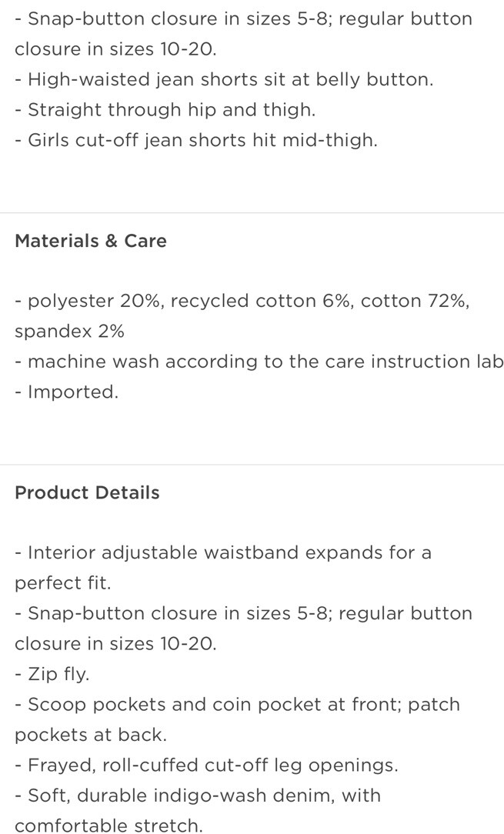504x834 pixels.
Task: Select 'Frayed, roll-cuffed cut-off leg openings' bullet
Action: (x=206, y=765)
